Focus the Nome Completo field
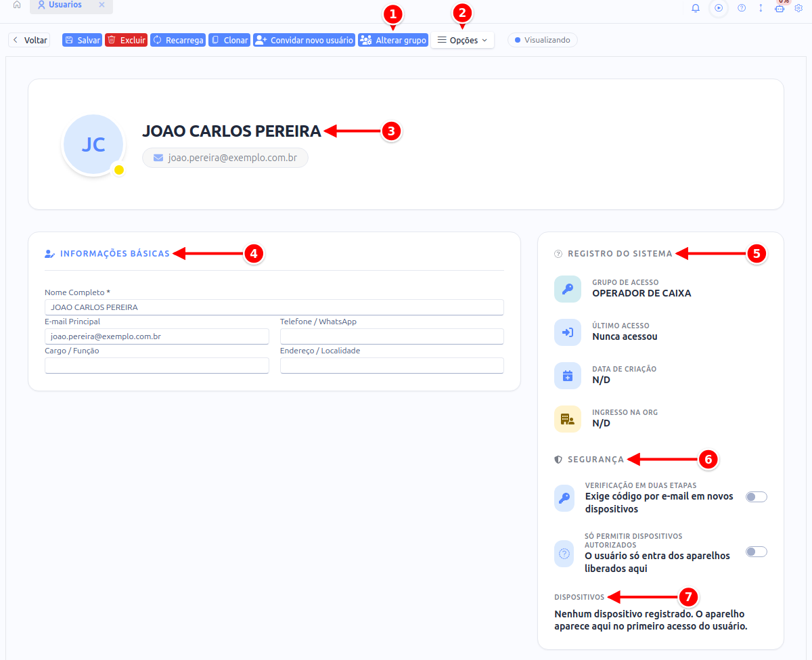The image size is (812, 660). pos(274,307)
